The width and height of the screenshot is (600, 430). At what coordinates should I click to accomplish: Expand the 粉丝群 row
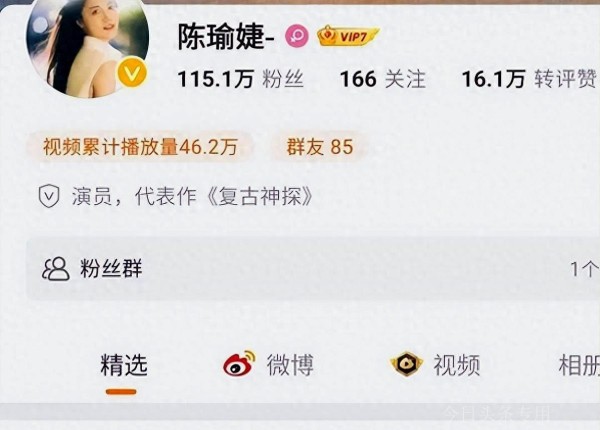313,269
